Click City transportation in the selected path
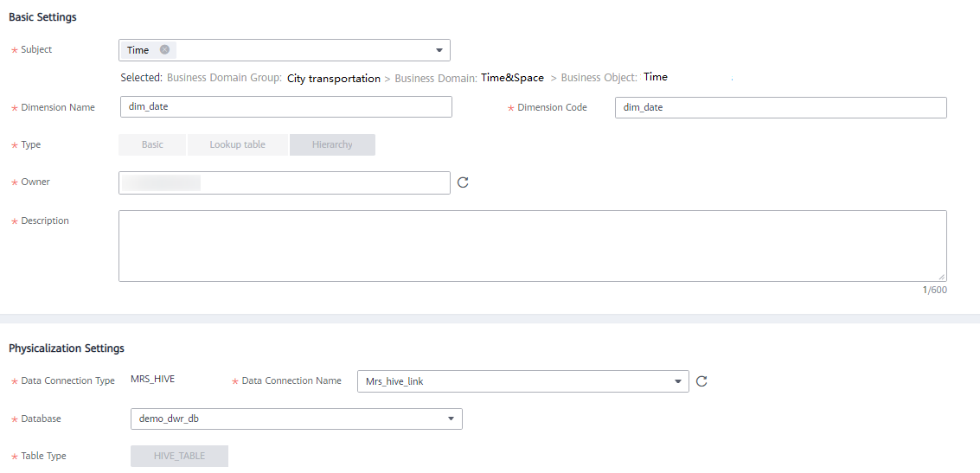980x473 pixels. (x=334, y=79)
